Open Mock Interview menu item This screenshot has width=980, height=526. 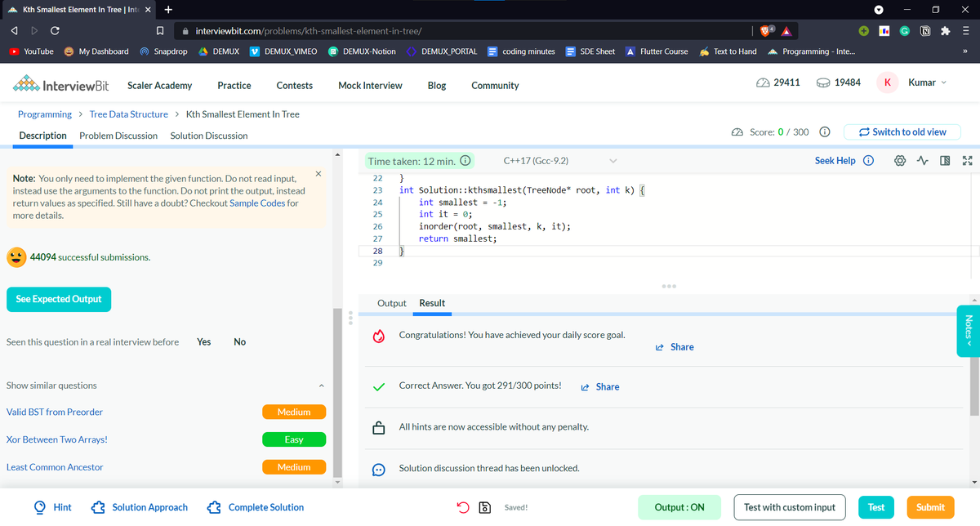(x=370, y=85)
